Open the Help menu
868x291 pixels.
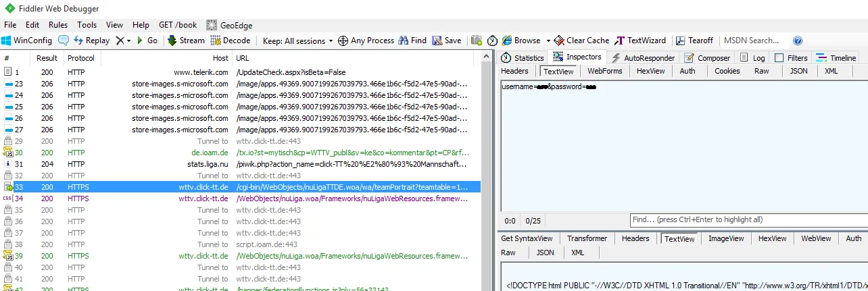141,25
